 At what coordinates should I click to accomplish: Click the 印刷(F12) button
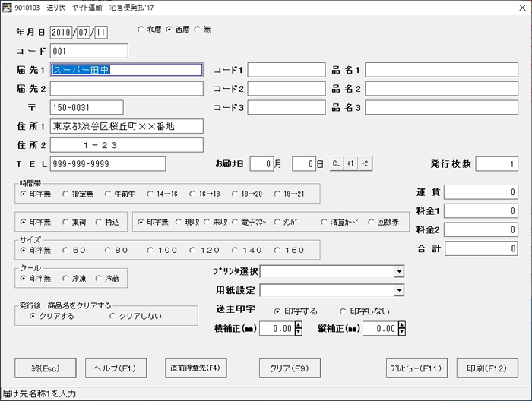pos(486,368)
